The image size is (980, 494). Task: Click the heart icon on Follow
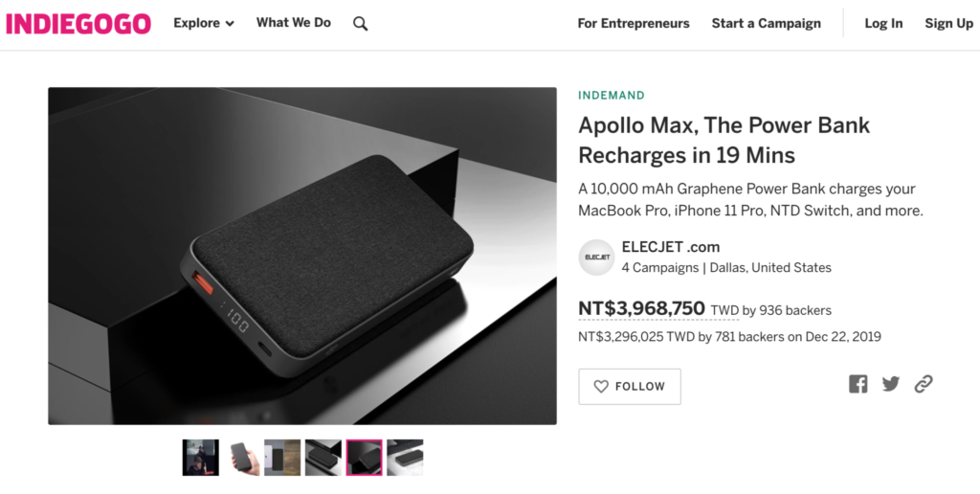(601, 387)
